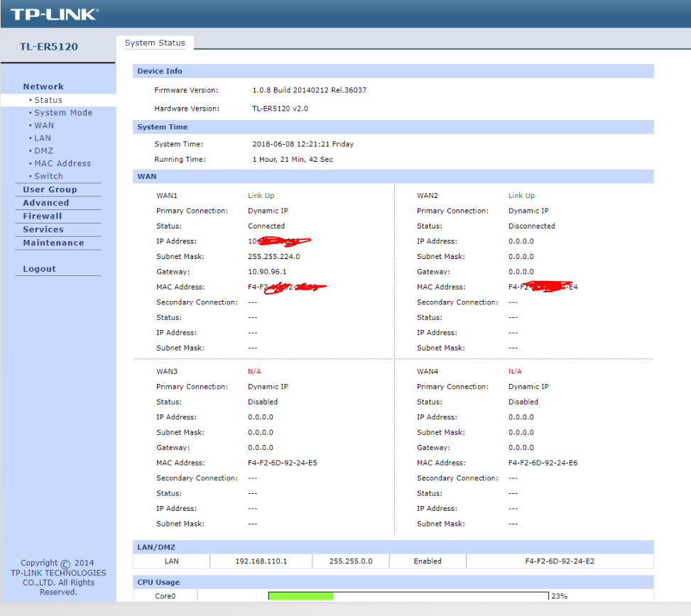Click the WAN3 label

coord(167,372)
